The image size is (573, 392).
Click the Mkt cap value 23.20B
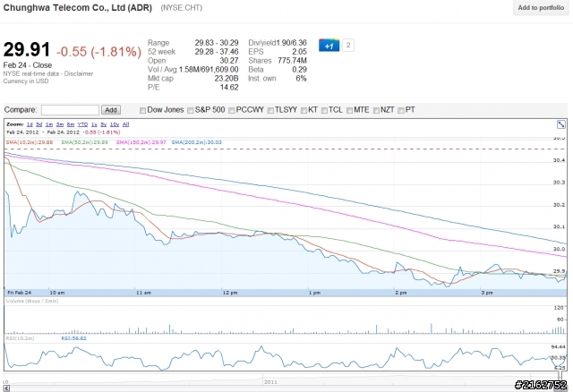pyautogui.click(x=227, y=78)
